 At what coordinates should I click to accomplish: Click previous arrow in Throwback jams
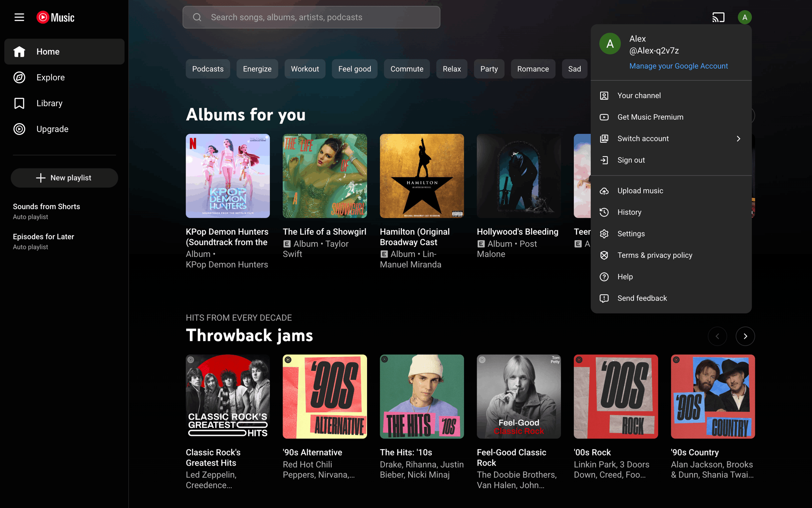pos(717,337)
